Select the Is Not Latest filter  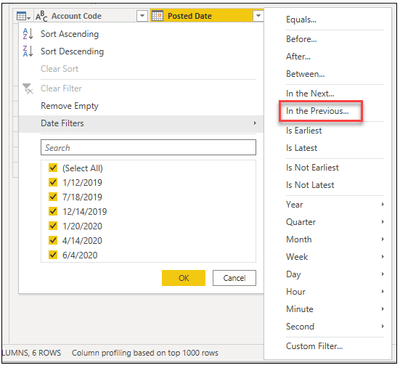310,185
